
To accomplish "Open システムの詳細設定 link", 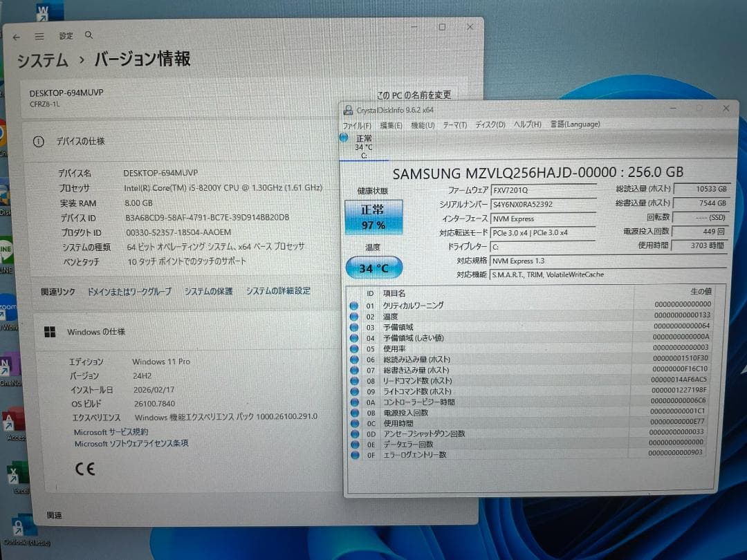I will [x=278, y=290].
